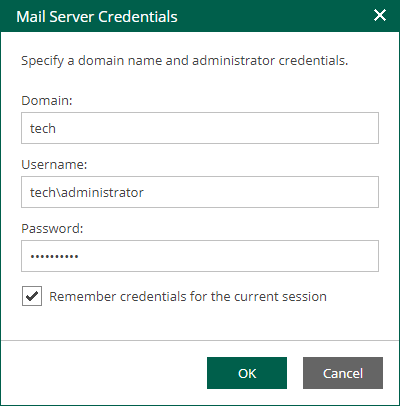The width and height of the screenshot is (400, 406).
Task: Cancel the credentials dialog
Action: click(x=343, y=373)
